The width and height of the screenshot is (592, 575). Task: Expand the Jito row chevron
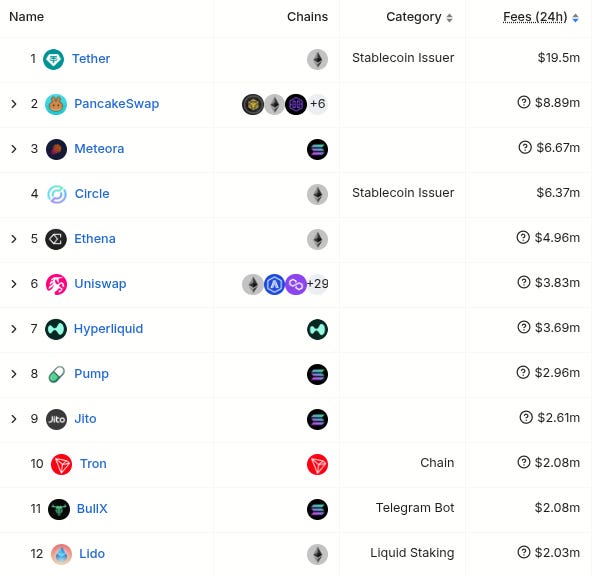coord(14,419)
